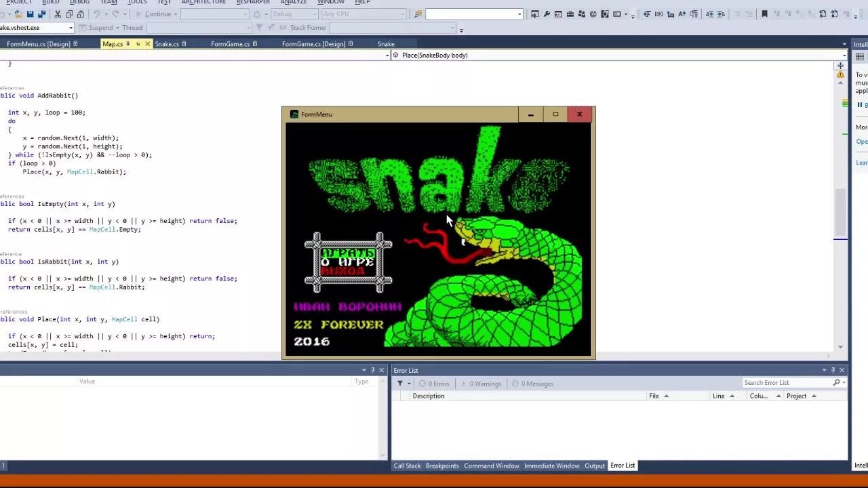868x488 pixels.
Task: Click the code editor vertical scrollbar thumb
Action: coord(840,211)
